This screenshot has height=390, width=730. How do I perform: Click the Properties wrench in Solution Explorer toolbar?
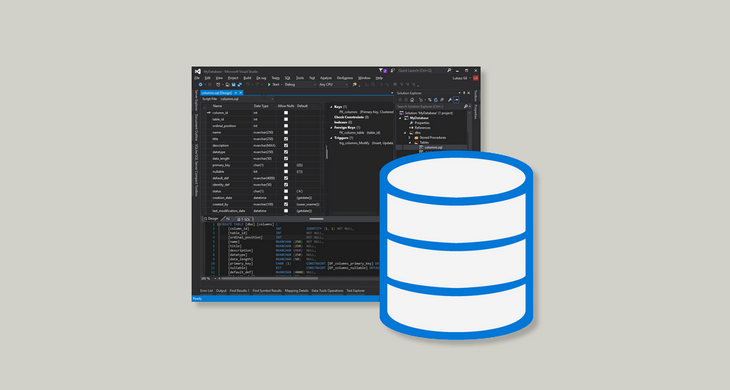tap(450, 100)
